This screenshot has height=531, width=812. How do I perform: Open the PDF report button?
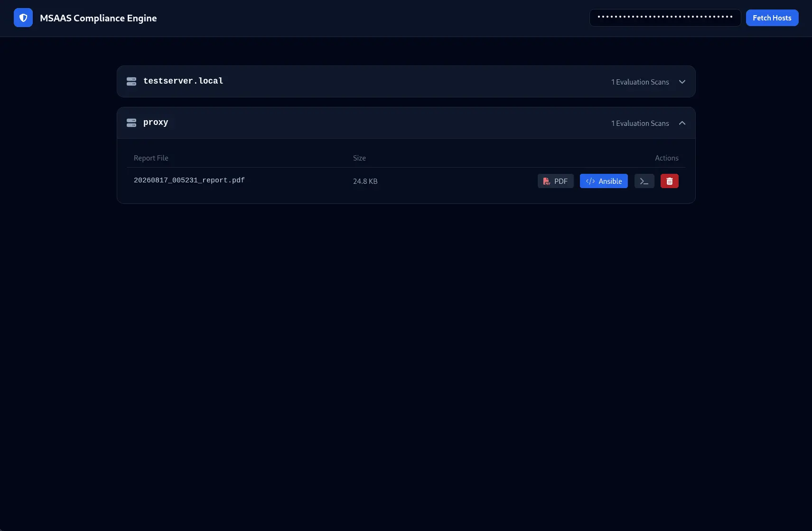(555, 181)
